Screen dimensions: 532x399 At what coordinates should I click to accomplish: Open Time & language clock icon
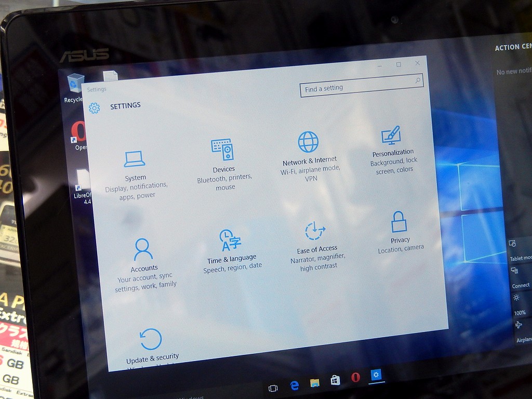[230, 240]
